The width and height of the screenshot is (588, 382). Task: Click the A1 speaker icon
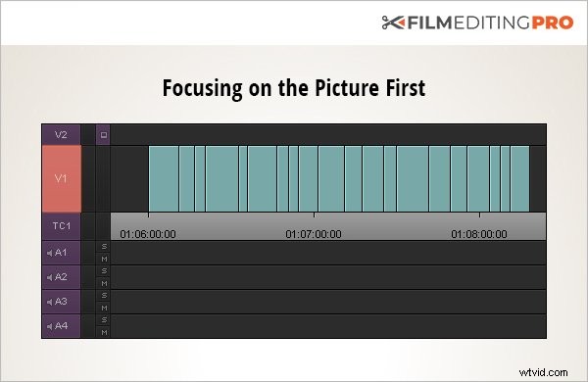coord(50,253)
